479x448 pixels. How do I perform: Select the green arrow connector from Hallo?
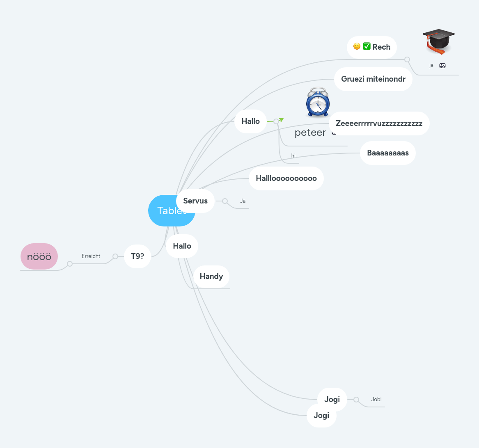click(281, 120)
